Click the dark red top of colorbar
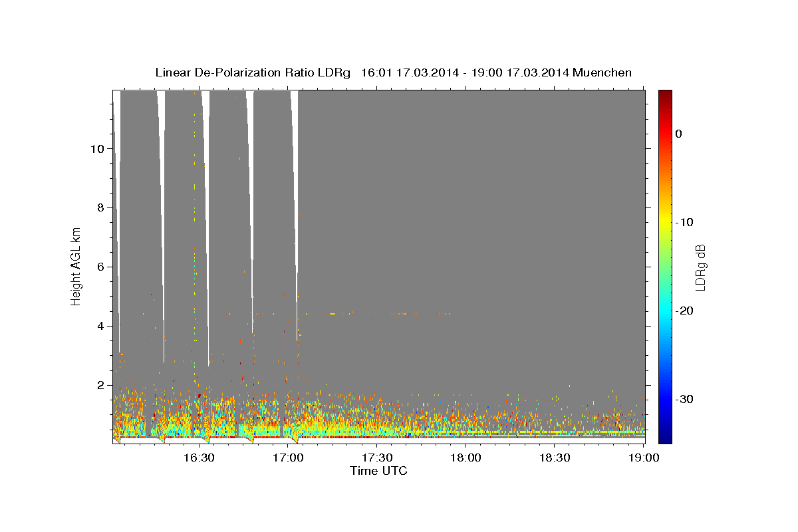Viewport: 798px width, 532px height. click(x=665, y=94)
